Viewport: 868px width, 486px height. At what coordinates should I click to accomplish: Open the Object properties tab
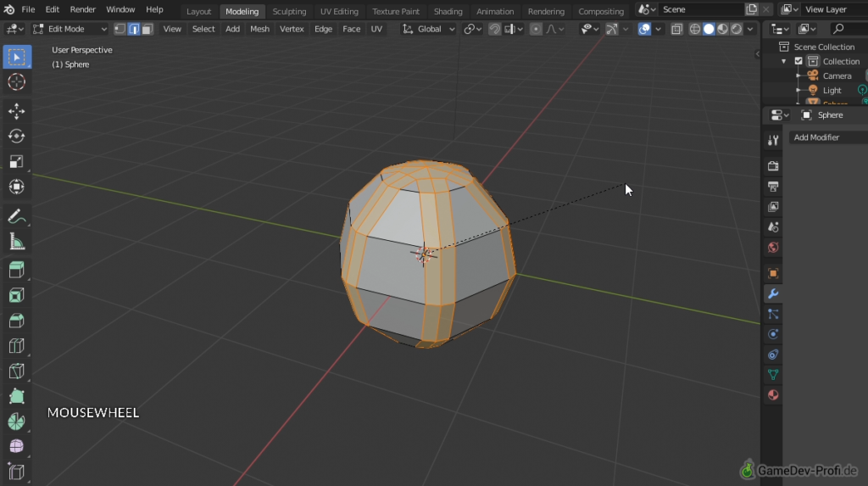(x=773, y=273)
